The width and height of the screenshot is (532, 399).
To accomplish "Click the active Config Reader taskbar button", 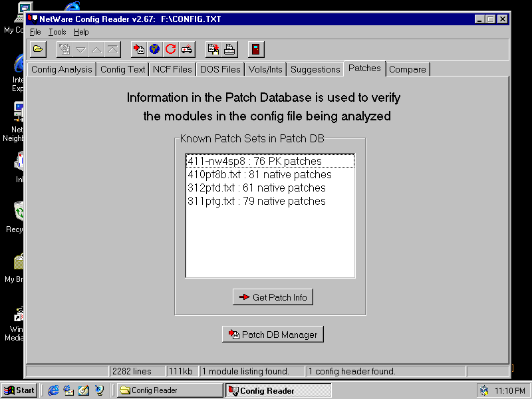I will (278, 390).
